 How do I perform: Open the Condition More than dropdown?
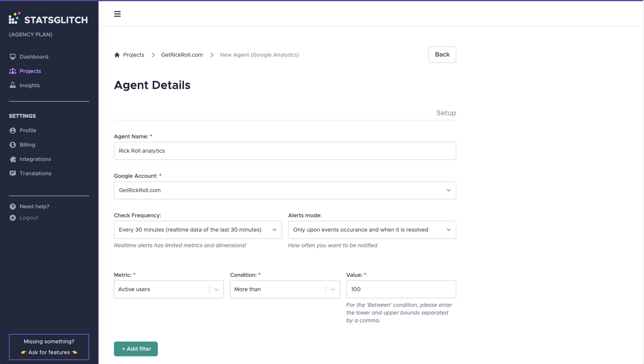(285, 289)
